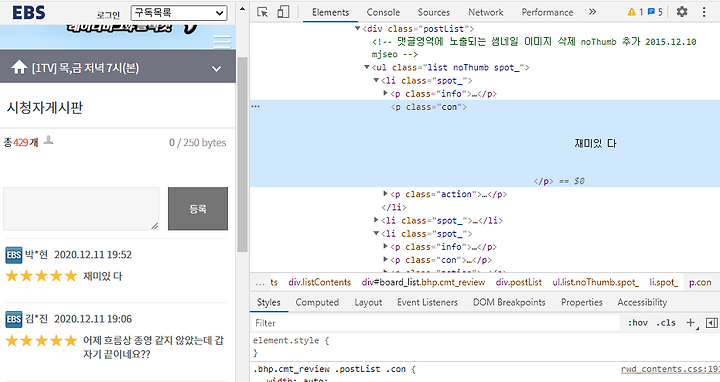Collapse the first li class spot_ node
The width and height of the screenshot is (720, 382).
[376, 80]
